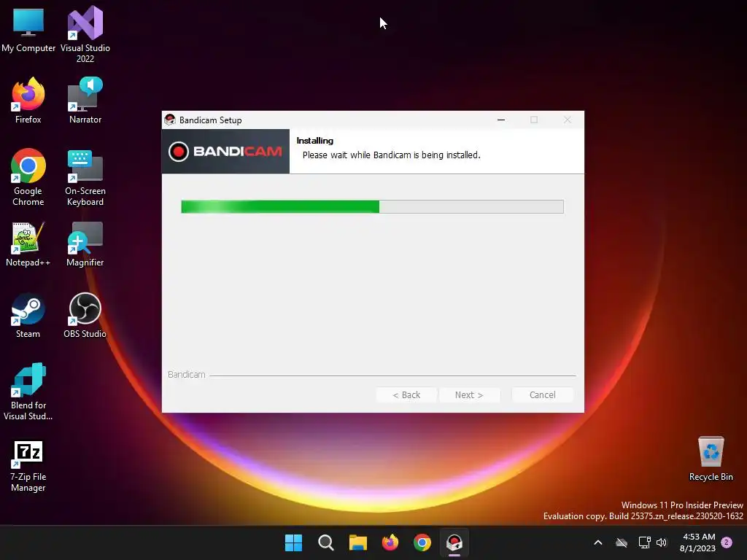Click the Back button in setup

pos(406,394)
